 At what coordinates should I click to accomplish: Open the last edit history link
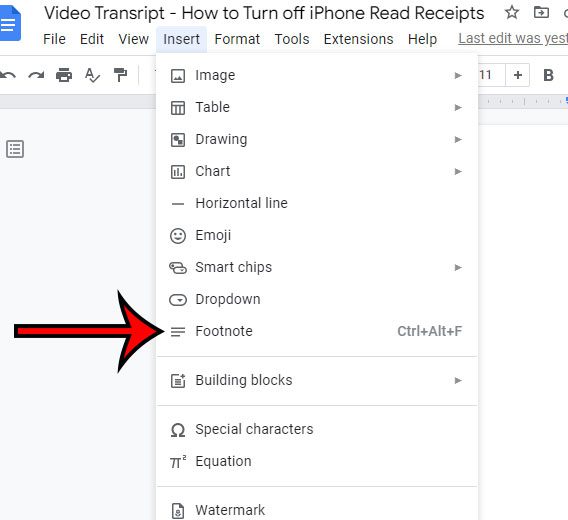(x=513, y=38)
